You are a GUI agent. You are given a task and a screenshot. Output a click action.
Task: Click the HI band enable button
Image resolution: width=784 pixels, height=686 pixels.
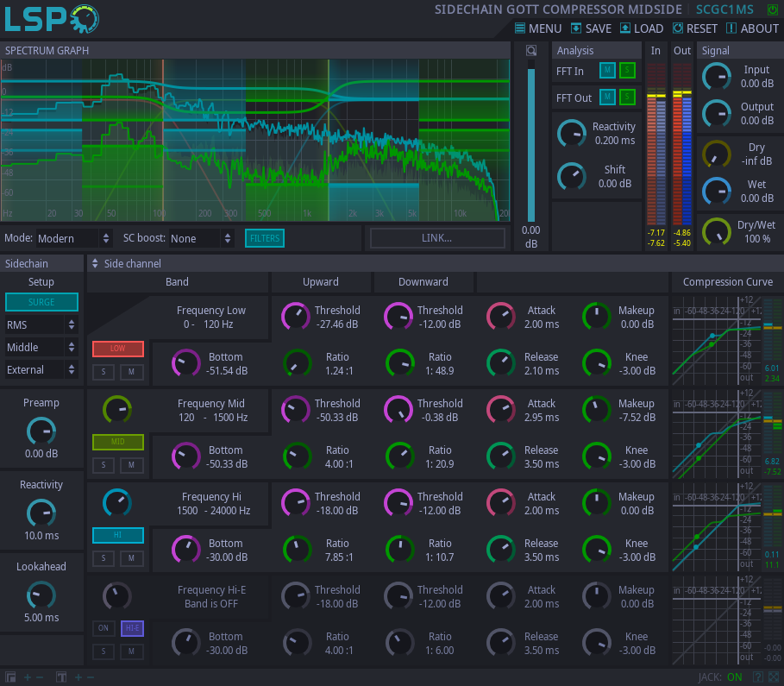[118, 535]
